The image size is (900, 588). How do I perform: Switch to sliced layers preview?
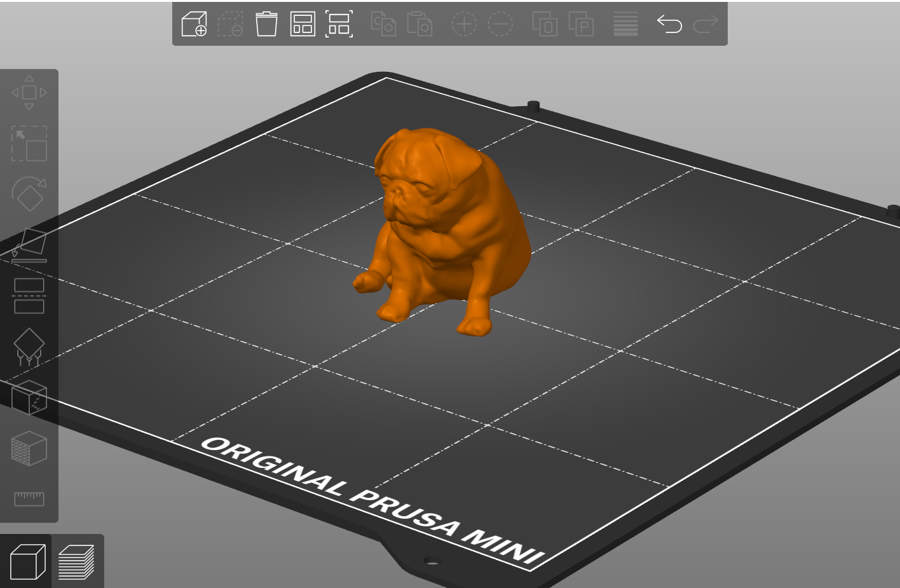coord(76,562)
